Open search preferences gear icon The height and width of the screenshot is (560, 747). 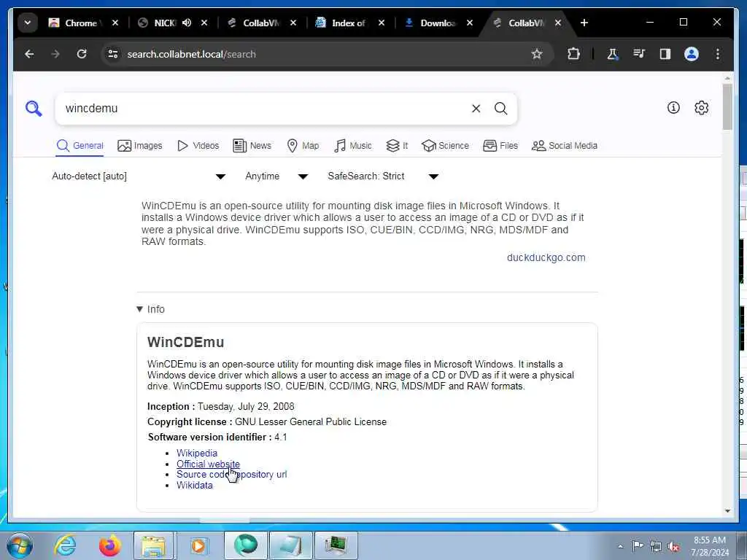pos(701,108)
